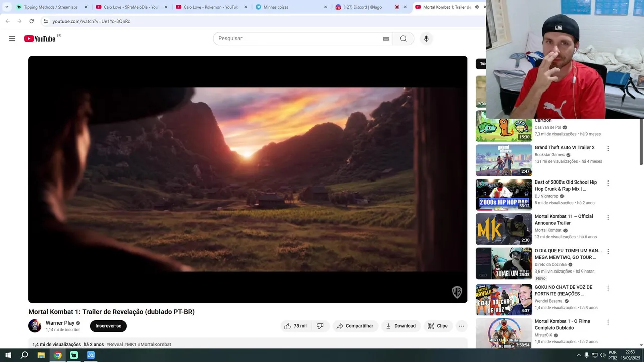Open the #MK1 hashtag
Image resolution: width=644 pixels, height=362 pixels.
point(130,345)
